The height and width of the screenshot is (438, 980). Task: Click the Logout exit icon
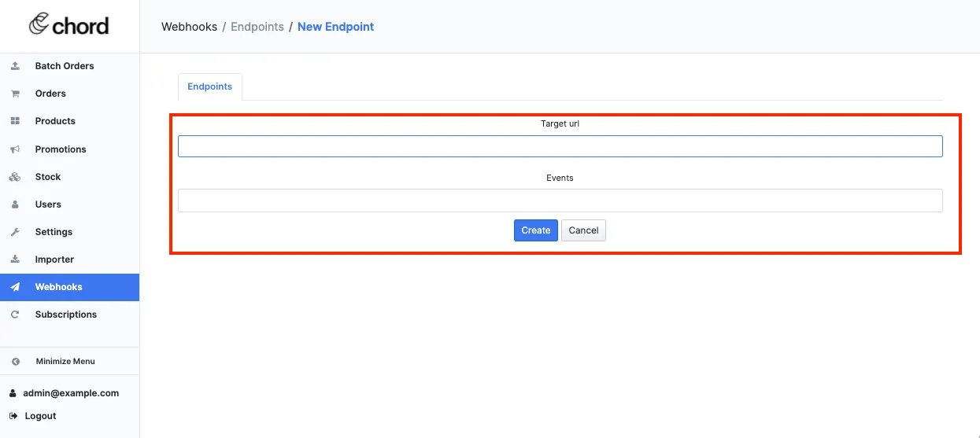[13, 416]
